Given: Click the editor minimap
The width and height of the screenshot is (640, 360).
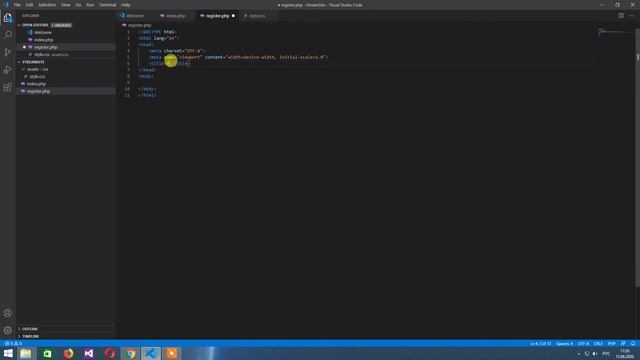Looking at the screenshot, I should coord(615,32).
